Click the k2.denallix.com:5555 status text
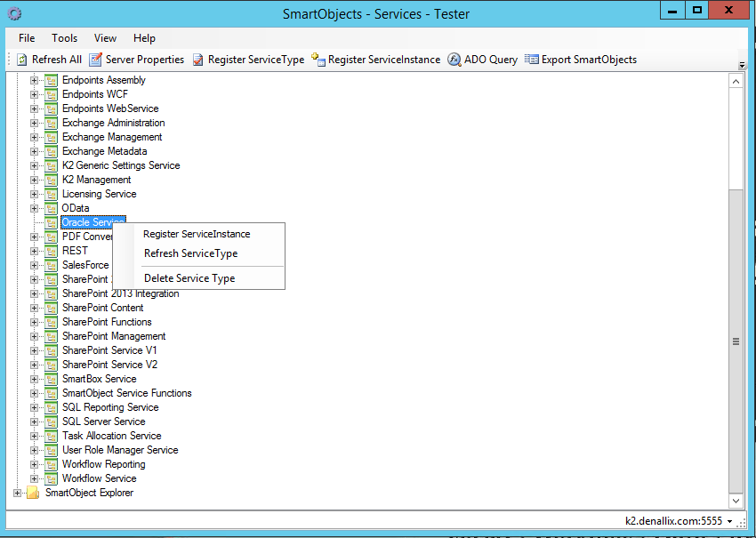The width and height of the screenshot is (756, 538). [673, 521]
